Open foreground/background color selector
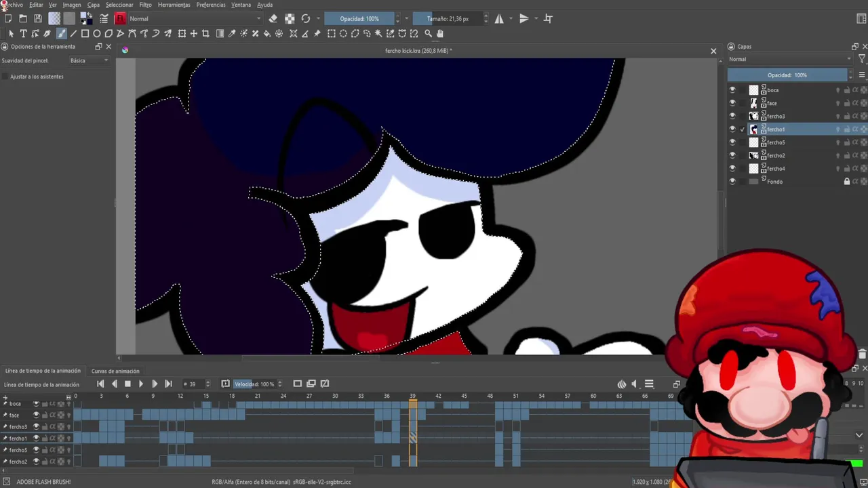Screen dimensions: 868x488 pyautogui.click(x=87, y=18)
